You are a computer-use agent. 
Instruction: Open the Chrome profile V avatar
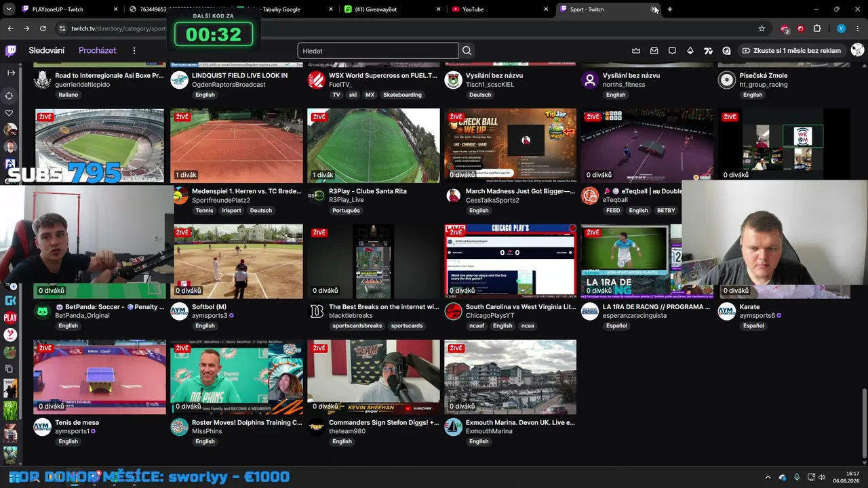click(841, 28)
